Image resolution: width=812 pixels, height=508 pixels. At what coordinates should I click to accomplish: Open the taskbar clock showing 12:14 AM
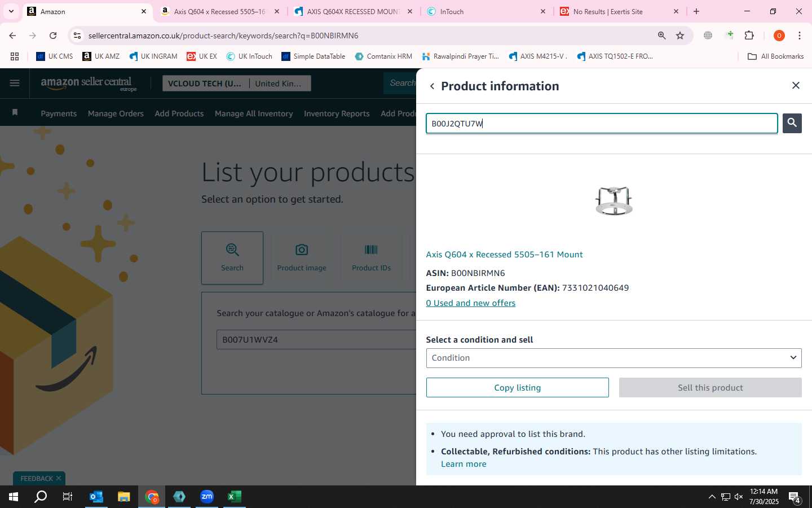point(764,497)
